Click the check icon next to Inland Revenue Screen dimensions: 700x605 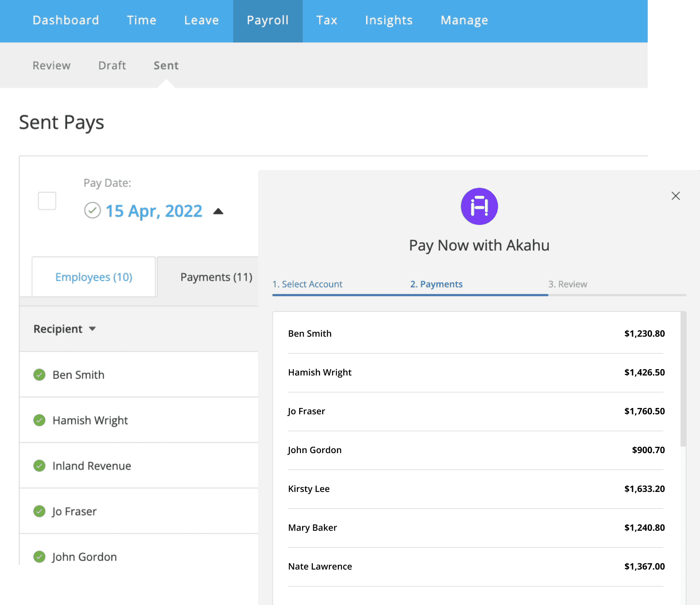(x=39, y=466)
